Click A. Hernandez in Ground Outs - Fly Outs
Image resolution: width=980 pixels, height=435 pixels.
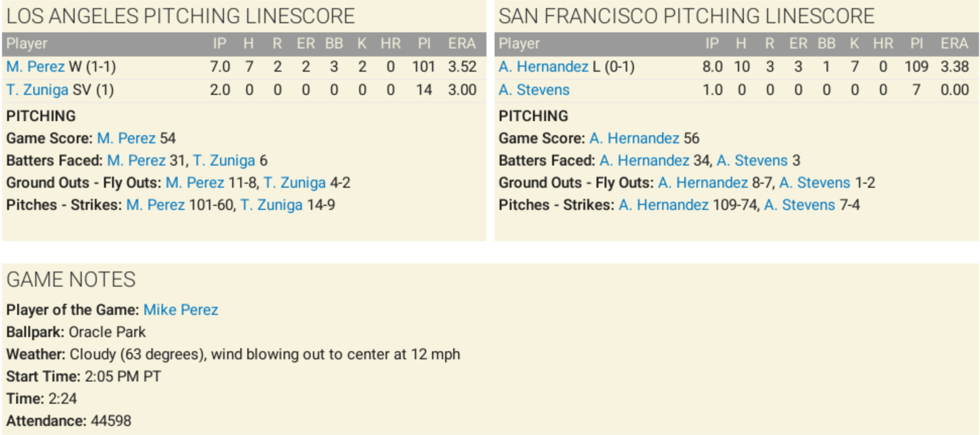click(703, 183)
